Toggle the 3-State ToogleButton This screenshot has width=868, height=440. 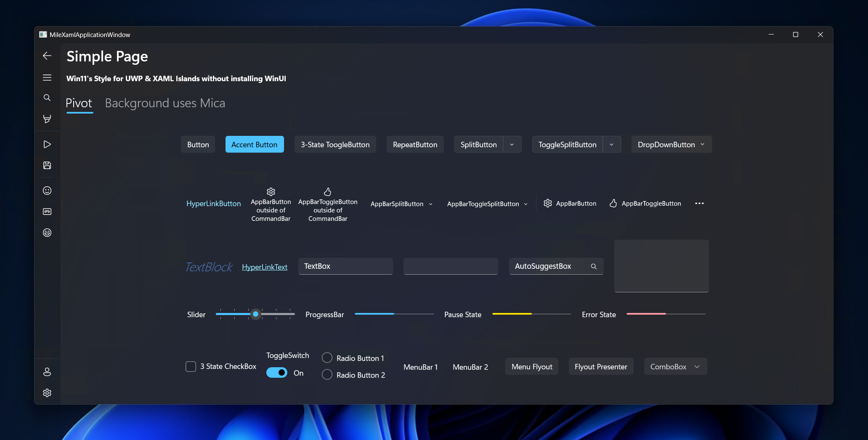tap(335, 144)
